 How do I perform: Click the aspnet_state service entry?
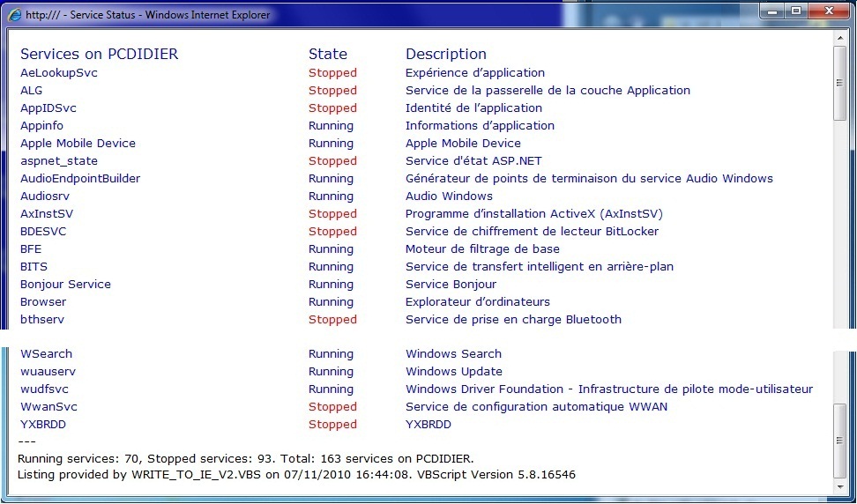[x=59, y=161]
